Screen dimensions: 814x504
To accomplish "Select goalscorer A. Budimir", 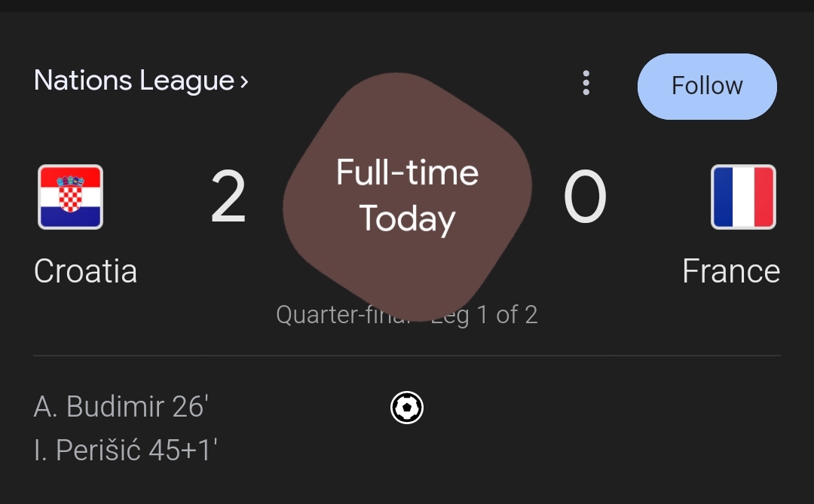I will (99, 407).
